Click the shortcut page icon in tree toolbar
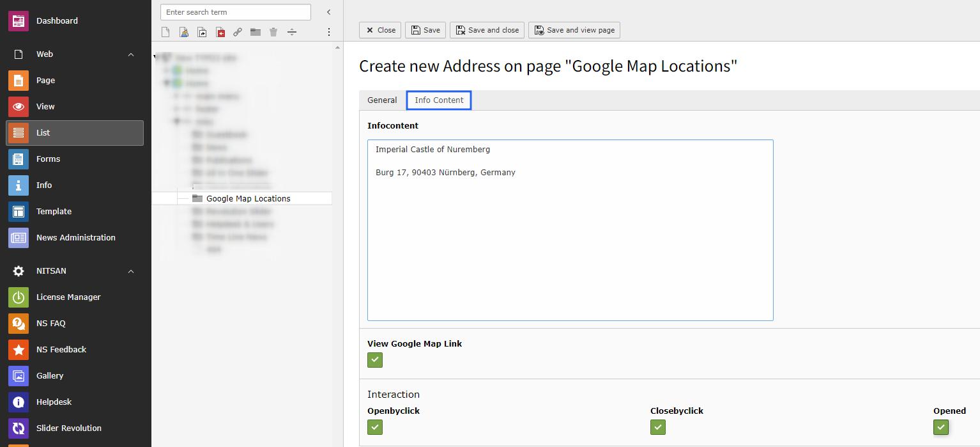 202,32
